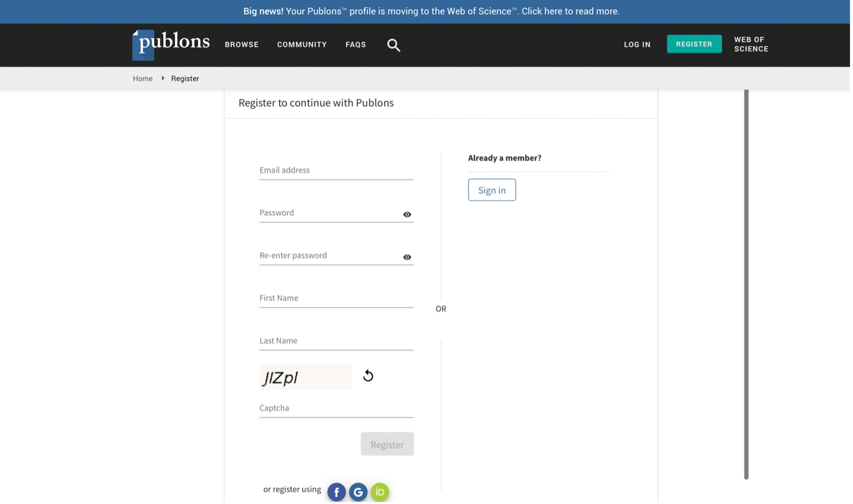Click the 'Already a member?' text
Viewport: 853px width, 504px height.
[506, 158]
